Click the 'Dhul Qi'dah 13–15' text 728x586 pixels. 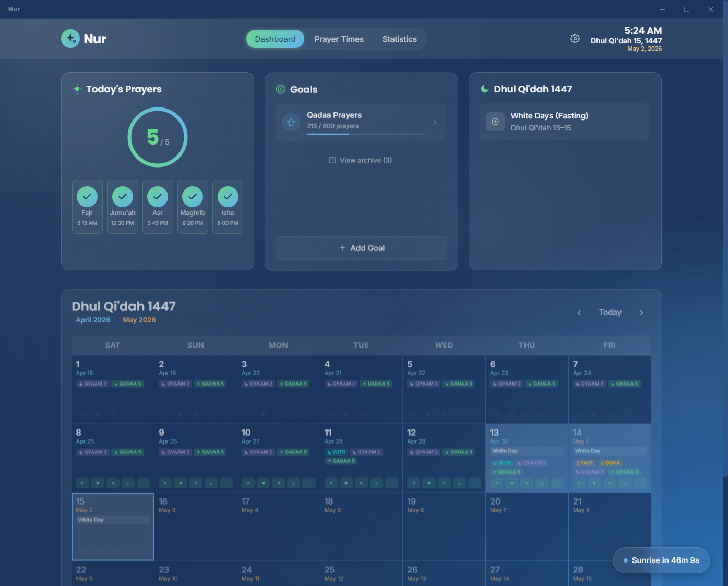click(541, 128)
